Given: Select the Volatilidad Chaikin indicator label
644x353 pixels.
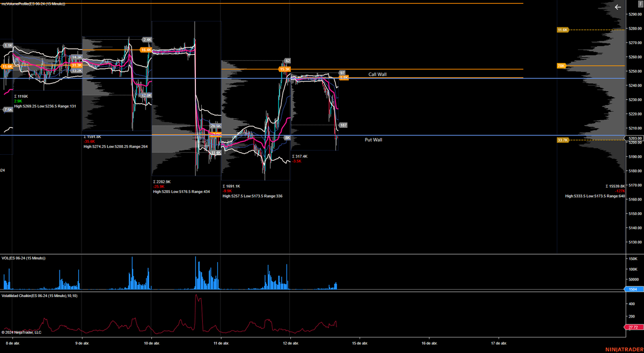Looking at the screenshot, I should (39, 296).
